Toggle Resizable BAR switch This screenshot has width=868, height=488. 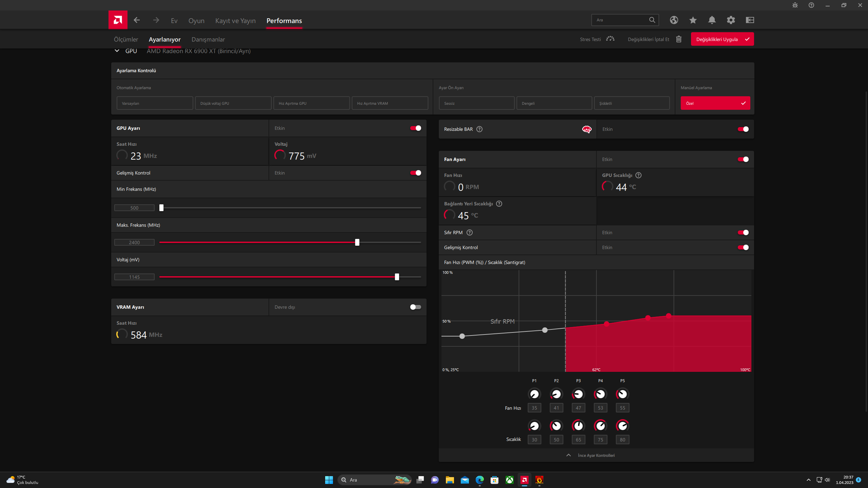pos(743,129)
